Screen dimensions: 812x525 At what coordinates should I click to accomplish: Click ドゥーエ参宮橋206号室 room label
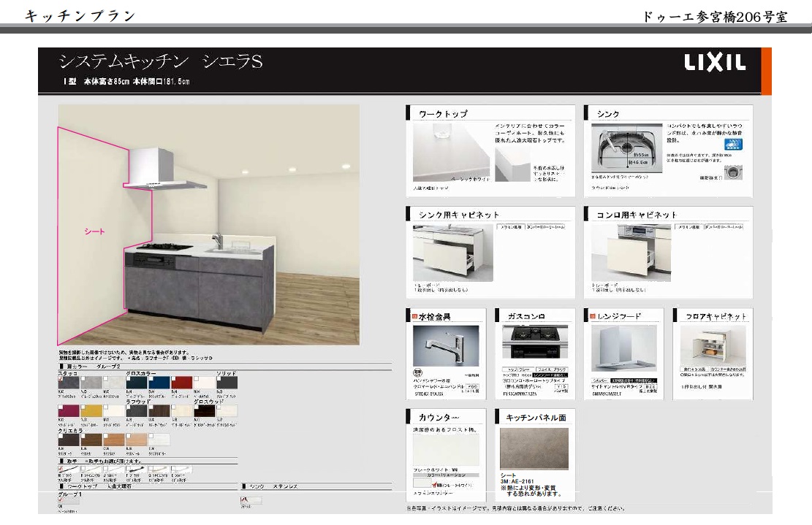[x=715, y=17]
